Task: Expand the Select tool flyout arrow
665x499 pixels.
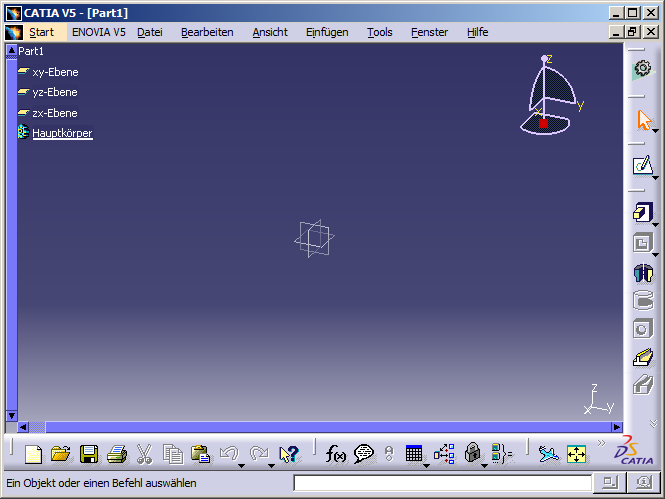Action: 655,131
